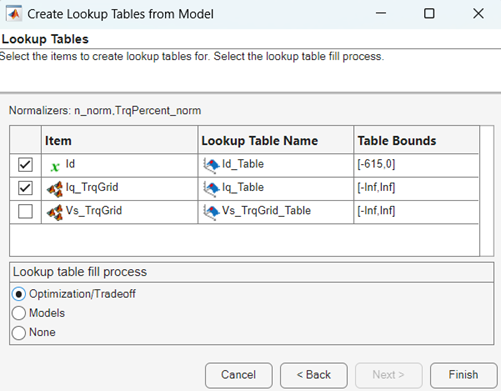Select the Models fill process option

pyautogui.click(x=19, y=313)
